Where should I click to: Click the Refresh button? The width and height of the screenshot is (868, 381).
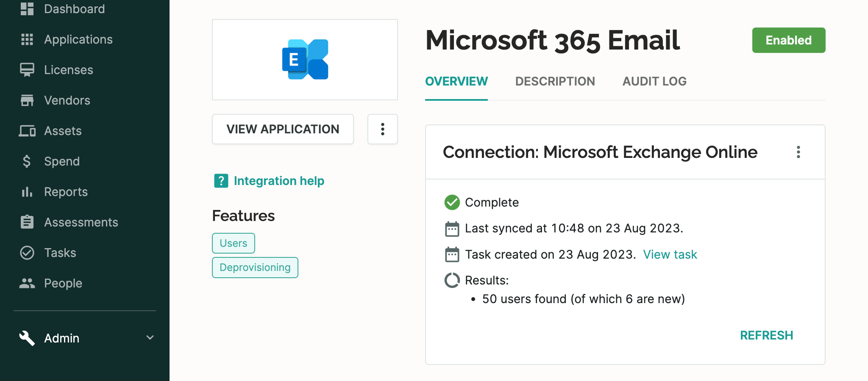pyautogui.click(x=766, y=335)
